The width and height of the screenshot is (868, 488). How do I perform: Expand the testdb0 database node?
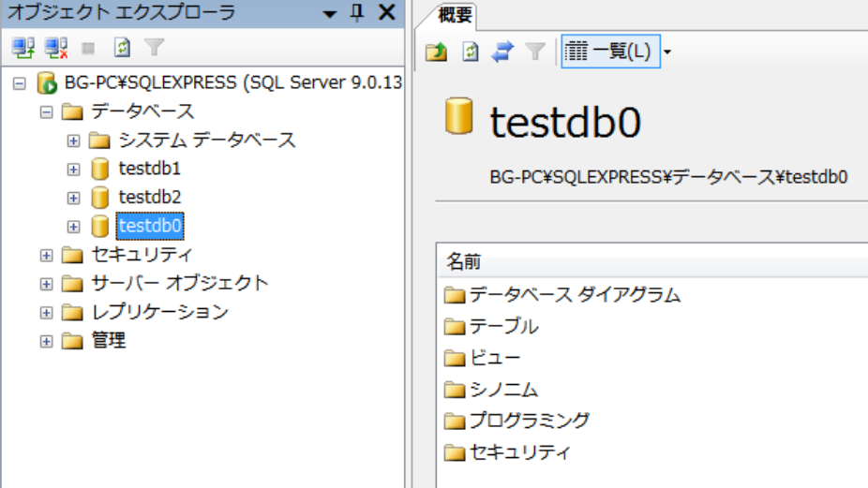tap(73, 227)
